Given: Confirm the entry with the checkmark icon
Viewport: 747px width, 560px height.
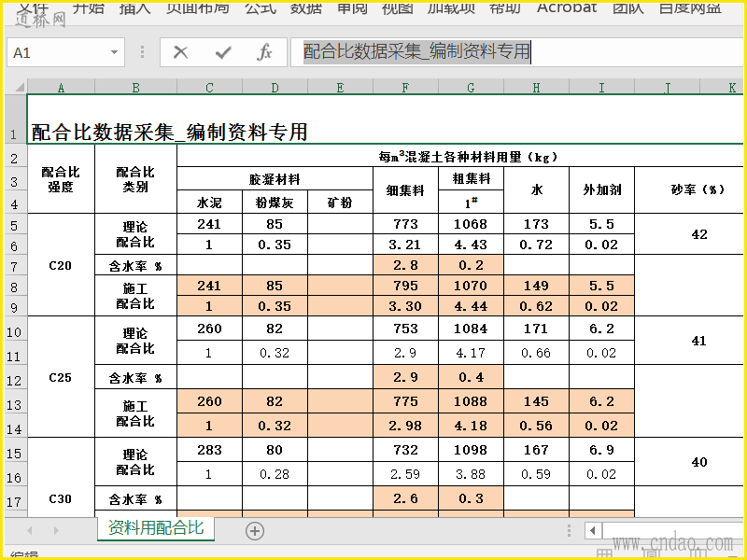Looking at the screenshot, I should click(x=223, y=52).
